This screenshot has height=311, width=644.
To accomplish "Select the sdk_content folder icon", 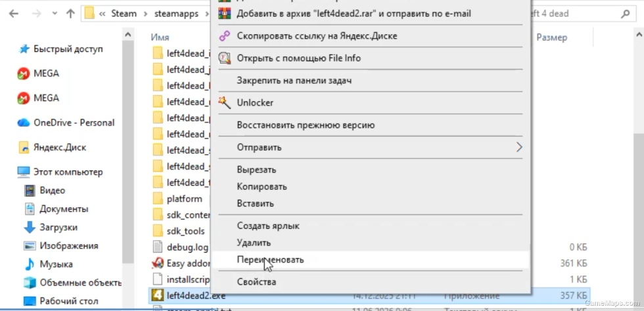I will [158, 215].
